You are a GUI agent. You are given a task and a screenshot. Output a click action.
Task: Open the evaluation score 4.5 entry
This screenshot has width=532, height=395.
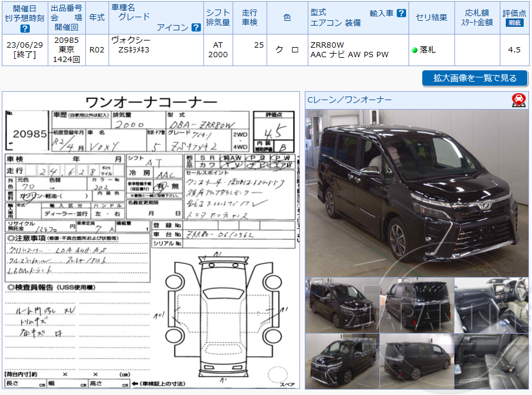click(513, 49)
